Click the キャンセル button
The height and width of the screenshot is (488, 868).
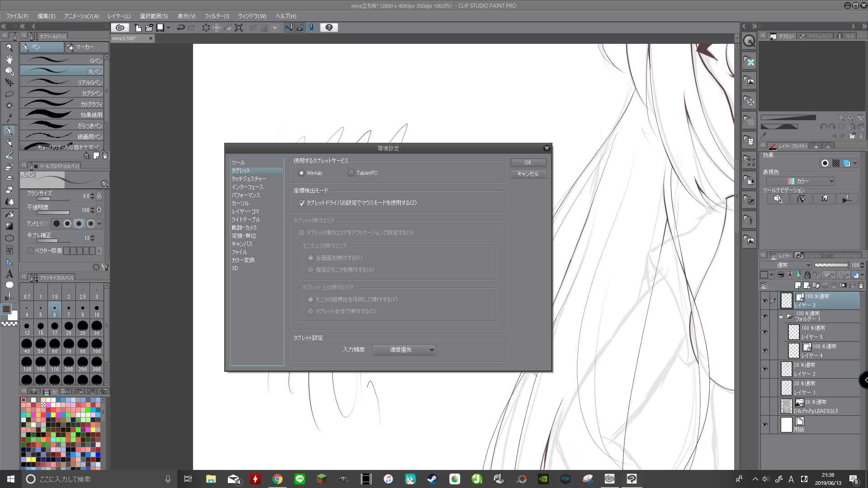coord(528,174)
